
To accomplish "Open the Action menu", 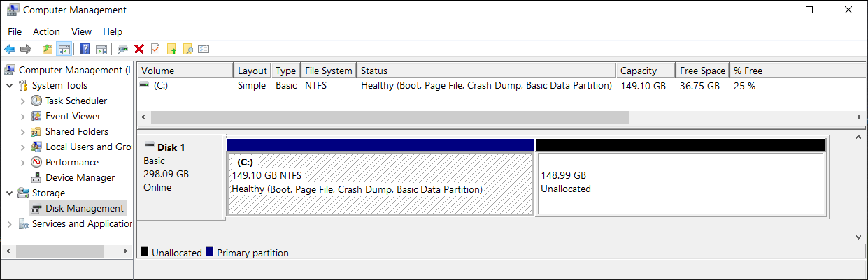I will point(46,31).
